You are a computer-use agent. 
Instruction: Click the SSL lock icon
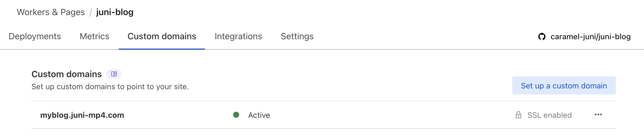(518, 115)
